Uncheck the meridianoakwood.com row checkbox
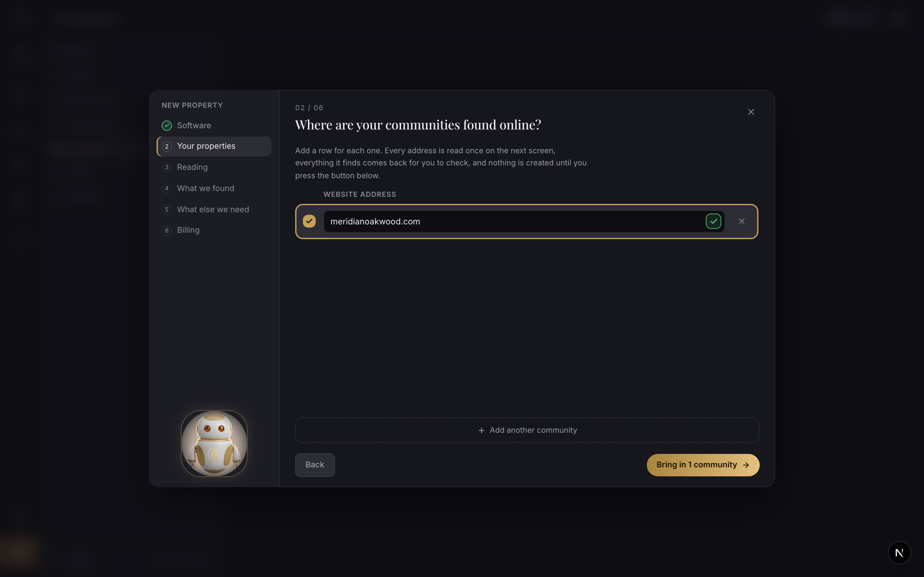The height and width of the screenshot is (577, 924). click(x=309, y=221)
